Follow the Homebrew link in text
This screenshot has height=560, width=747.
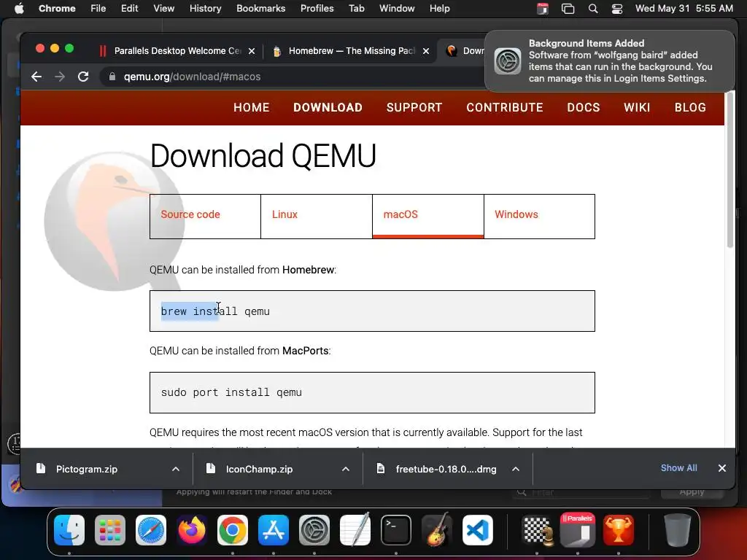(x=309, y=270)
